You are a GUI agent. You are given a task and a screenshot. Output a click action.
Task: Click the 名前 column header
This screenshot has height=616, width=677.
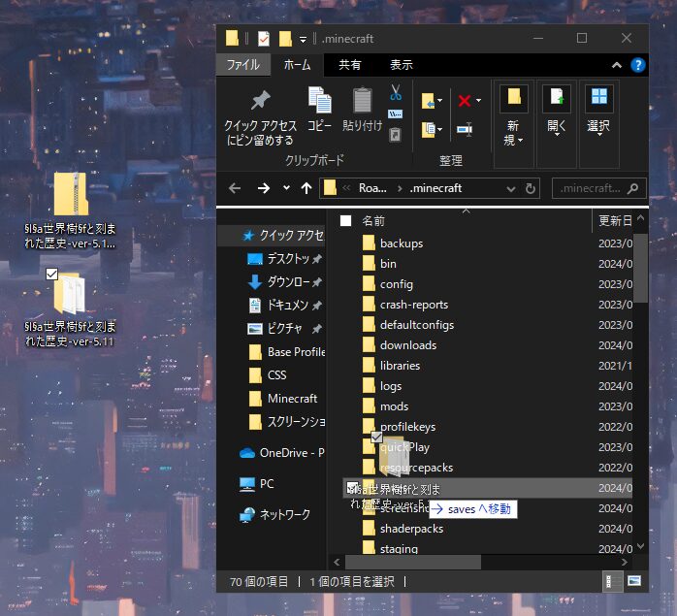coord(373,221)
